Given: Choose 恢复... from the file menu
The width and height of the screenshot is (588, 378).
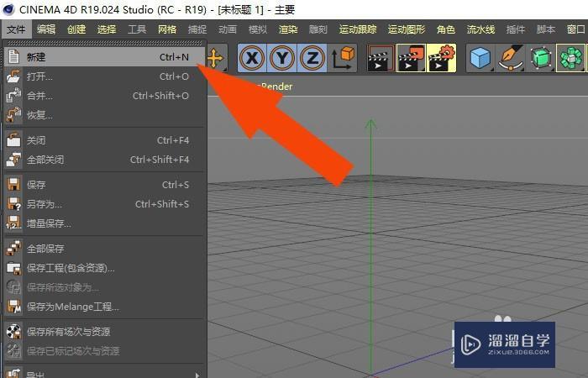Looking at the screenshot, I should [105, 115].
